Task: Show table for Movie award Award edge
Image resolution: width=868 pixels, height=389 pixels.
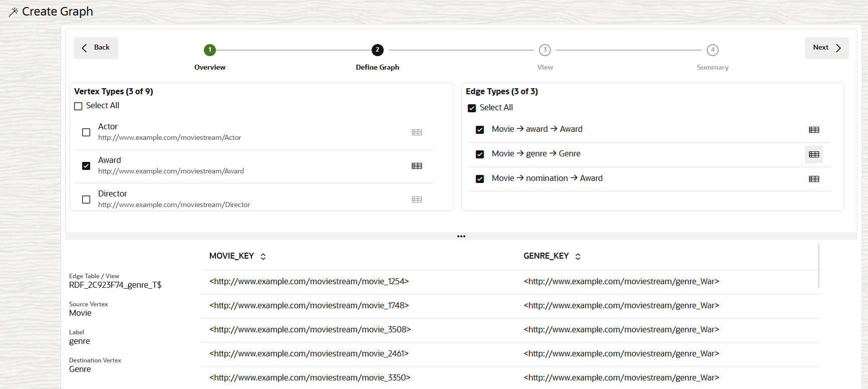Action: pyautogui.click(x=814, y=130)
